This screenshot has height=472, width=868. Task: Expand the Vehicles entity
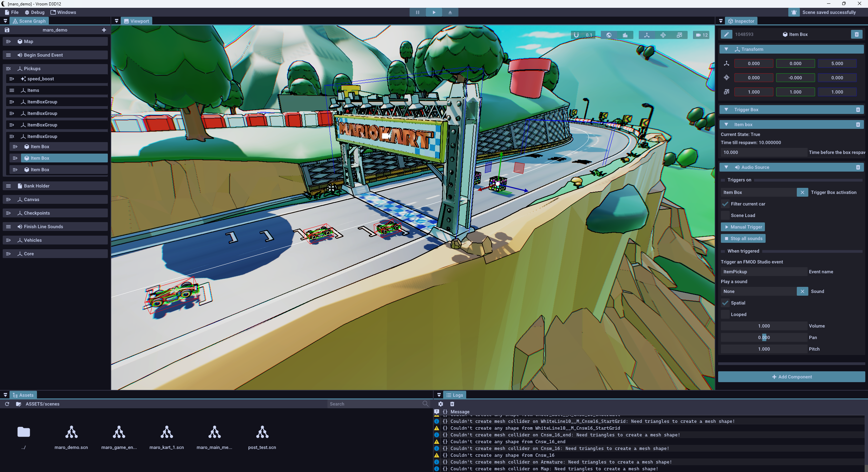pos(8,240)
